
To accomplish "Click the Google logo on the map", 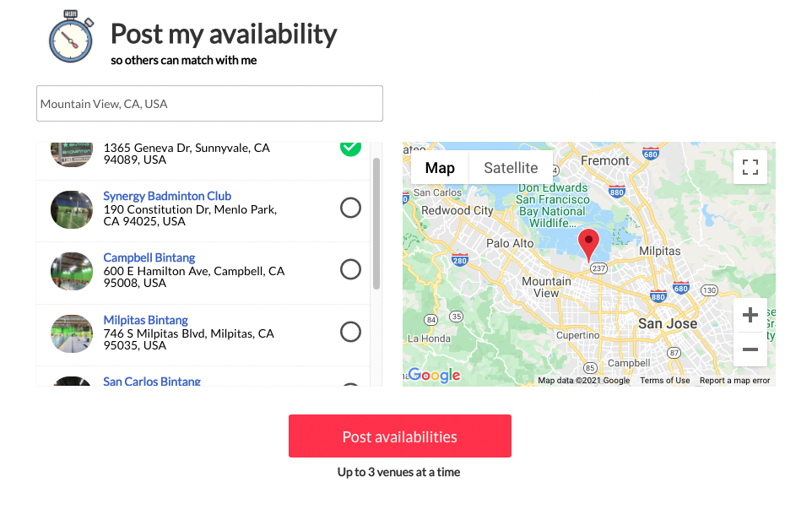I will click(x=434, y=375).
